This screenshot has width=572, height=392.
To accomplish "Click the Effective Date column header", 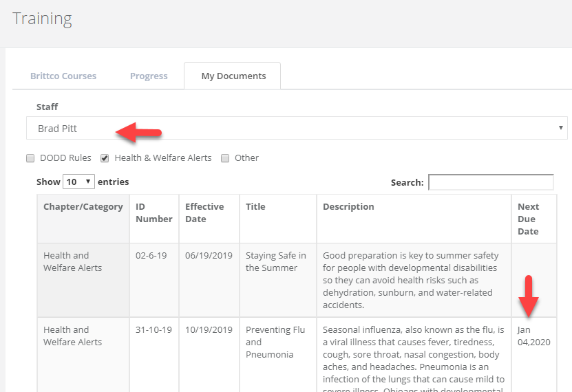I will 204,213.
